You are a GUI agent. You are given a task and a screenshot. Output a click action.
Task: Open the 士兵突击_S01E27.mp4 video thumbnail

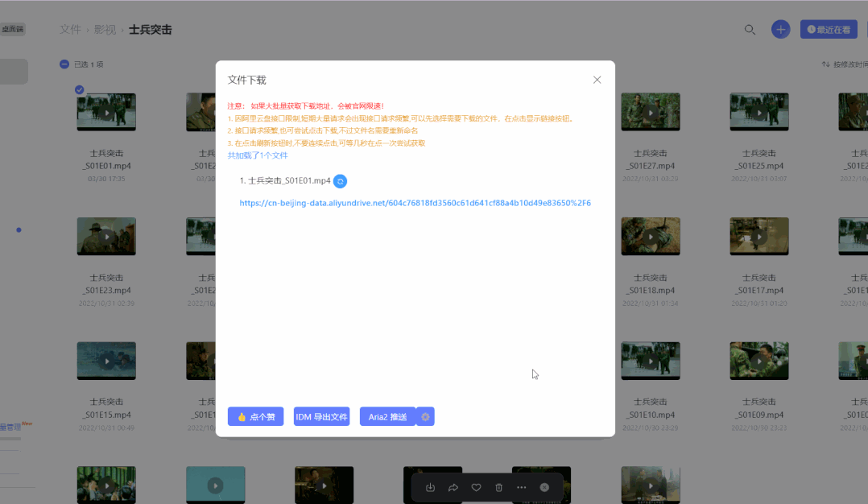pyautogui.click(x=650, y=112)
